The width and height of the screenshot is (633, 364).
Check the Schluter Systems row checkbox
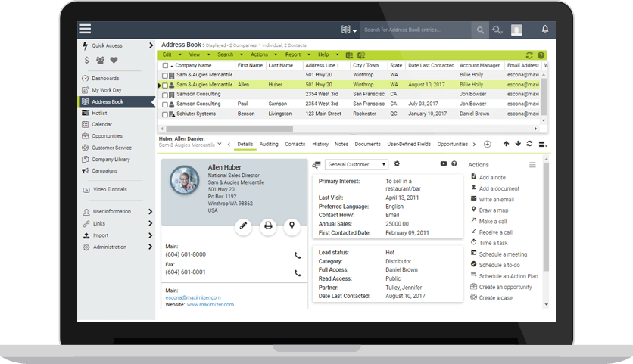point(165,114)
